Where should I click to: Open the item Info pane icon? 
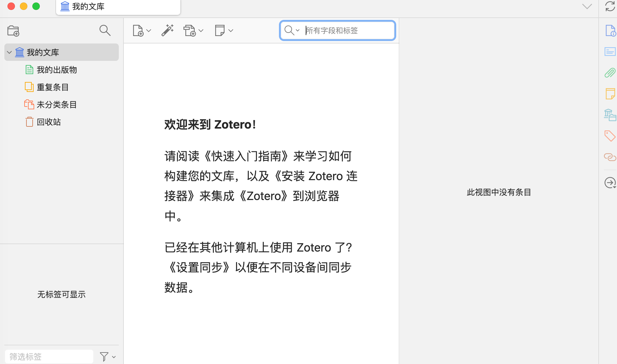[610, 30]
